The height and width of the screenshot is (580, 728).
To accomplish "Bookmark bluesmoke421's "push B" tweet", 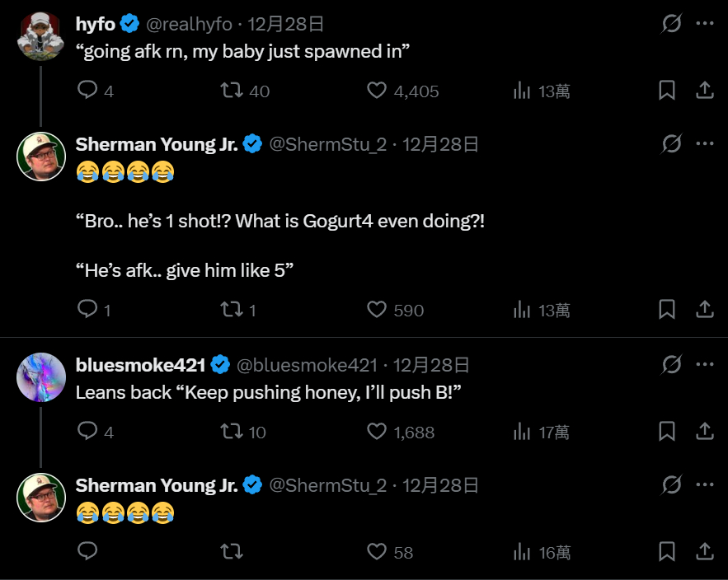I will click(x=667, y=432).
